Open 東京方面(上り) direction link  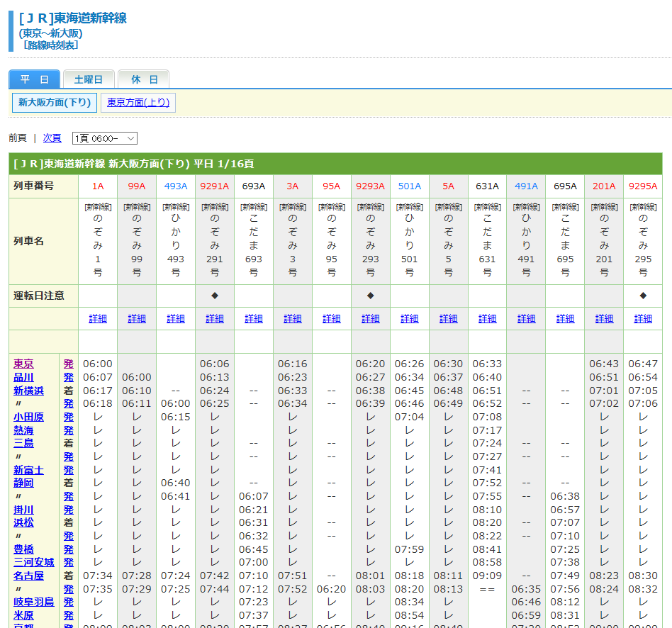tap(138, 103)
